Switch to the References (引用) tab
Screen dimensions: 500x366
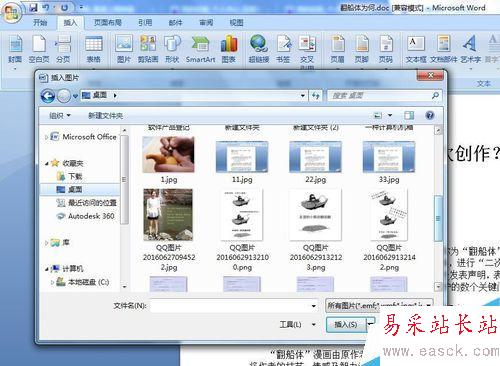pos(145,22)
